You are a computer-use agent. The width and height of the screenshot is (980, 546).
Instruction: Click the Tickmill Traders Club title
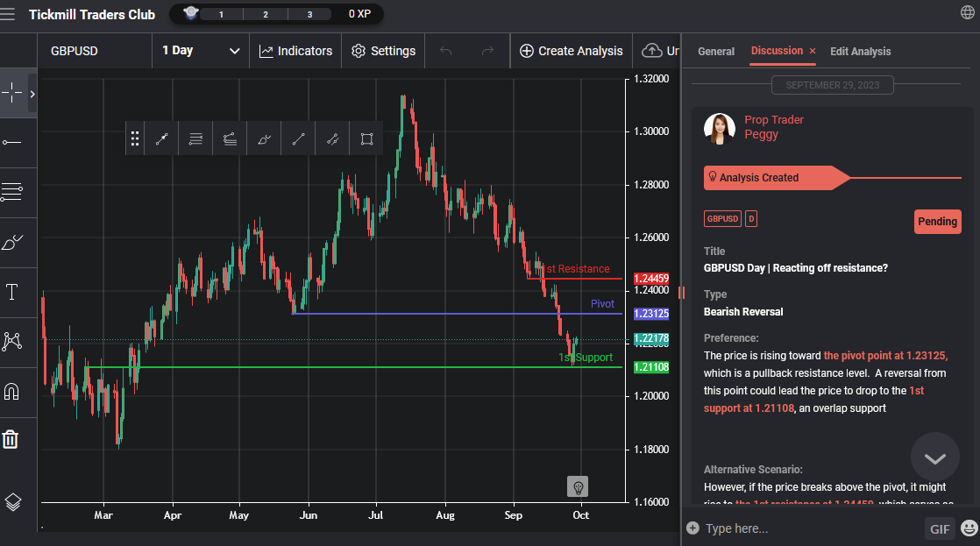click(x=92, y=14)
